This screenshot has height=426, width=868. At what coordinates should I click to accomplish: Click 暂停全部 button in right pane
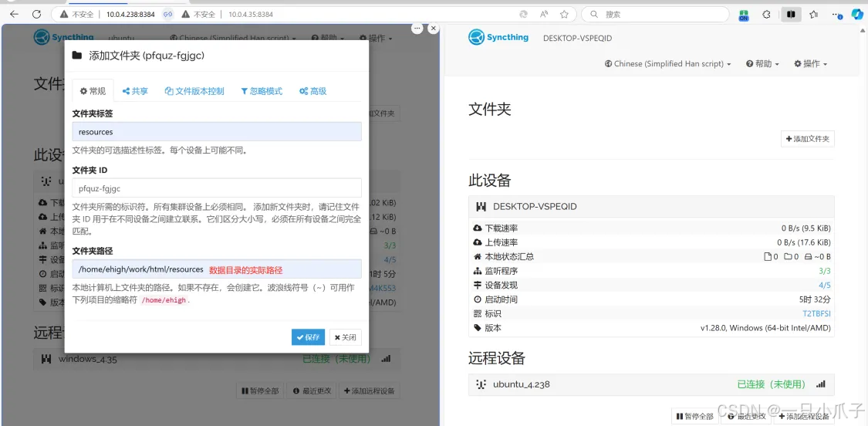point(694,416)
